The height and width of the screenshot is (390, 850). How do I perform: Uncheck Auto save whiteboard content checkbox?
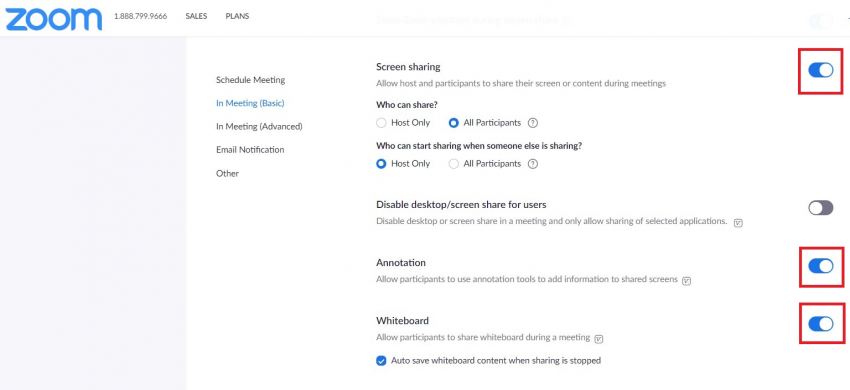point(381,361)
